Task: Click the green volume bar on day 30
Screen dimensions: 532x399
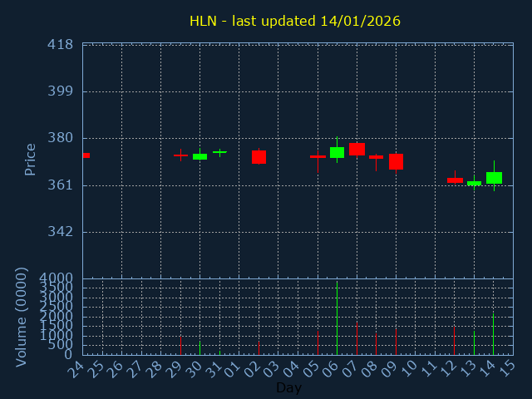Action: [199, 348]
